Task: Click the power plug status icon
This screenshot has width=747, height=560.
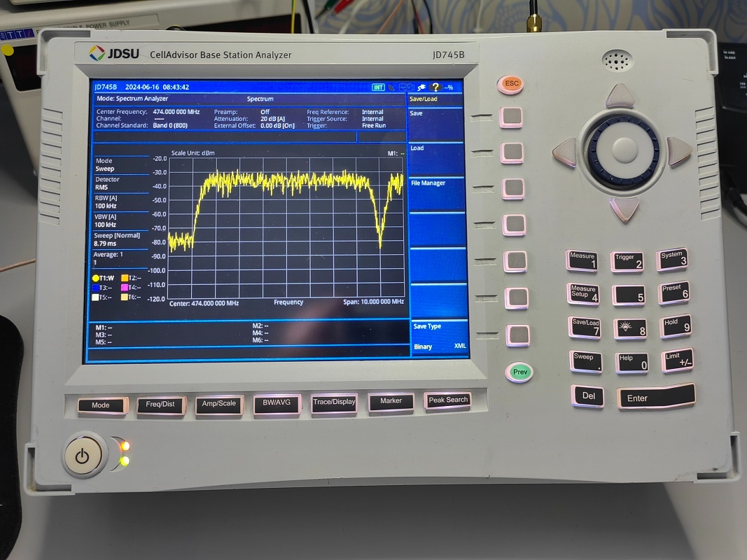Action: coord(421,87)
